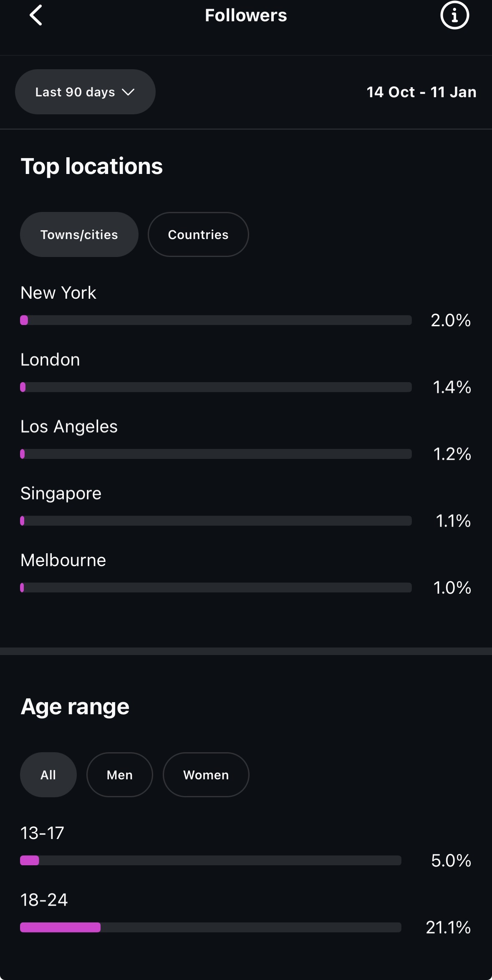
Task: Click the New York progress bar
Action: click(x=216, y=320)
